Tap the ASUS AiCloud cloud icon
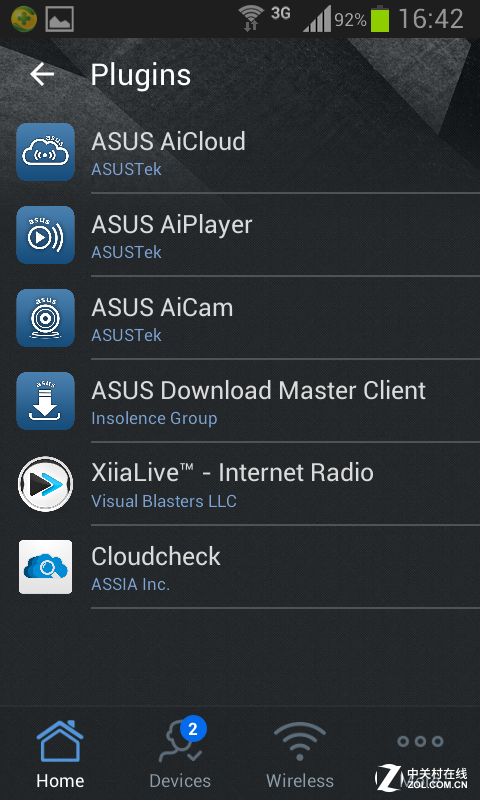This screenshot has height=800, width=480. click(45, 152)
